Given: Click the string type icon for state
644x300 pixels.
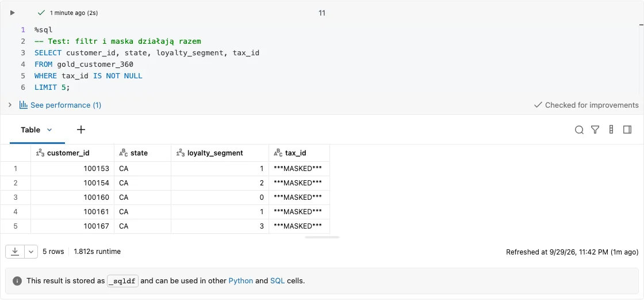Looking at the screenshot, I should tap(123, 153).
